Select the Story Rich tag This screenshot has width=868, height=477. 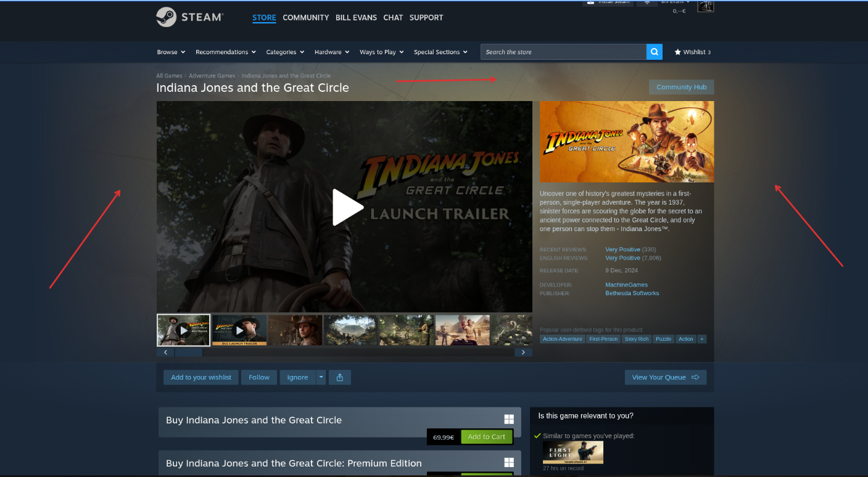point(637,339)
